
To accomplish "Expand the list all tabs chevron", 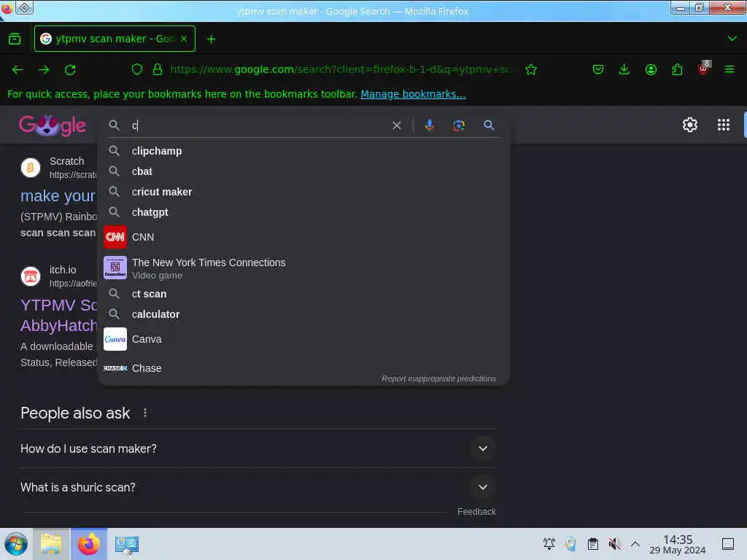I will (732, 39).
